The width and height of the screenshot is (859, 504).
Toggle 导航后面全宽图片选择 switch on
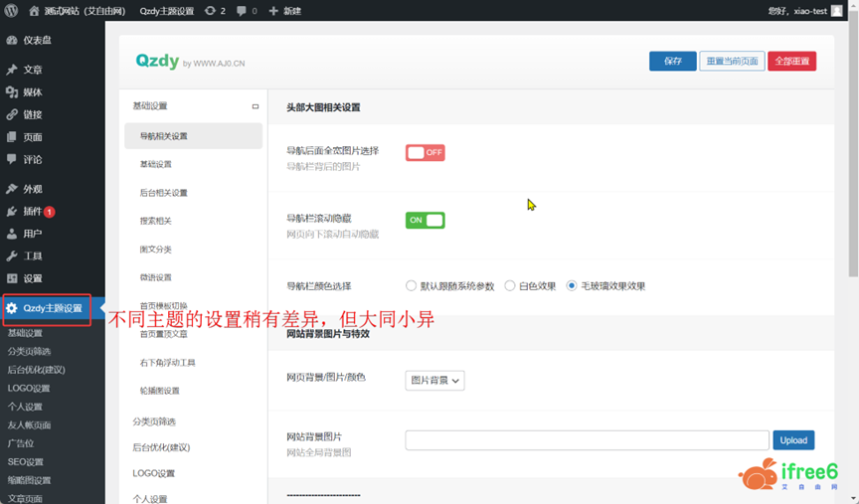[425, 153]
